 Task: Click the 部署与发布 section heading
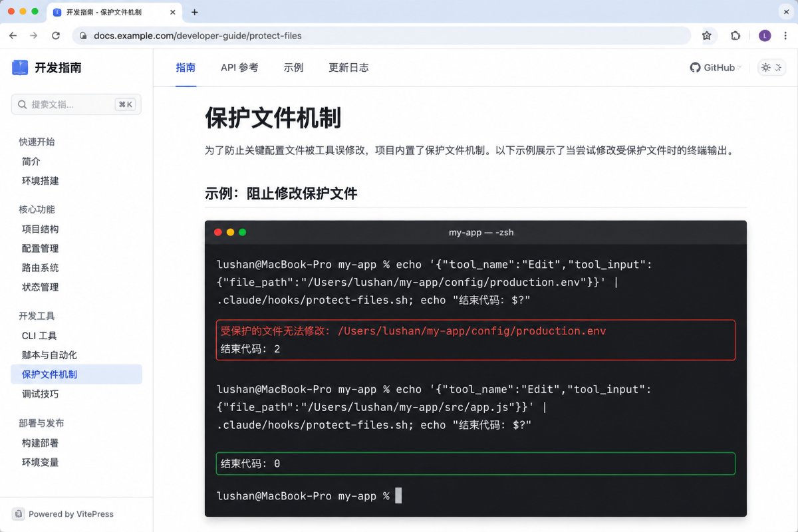41,423
